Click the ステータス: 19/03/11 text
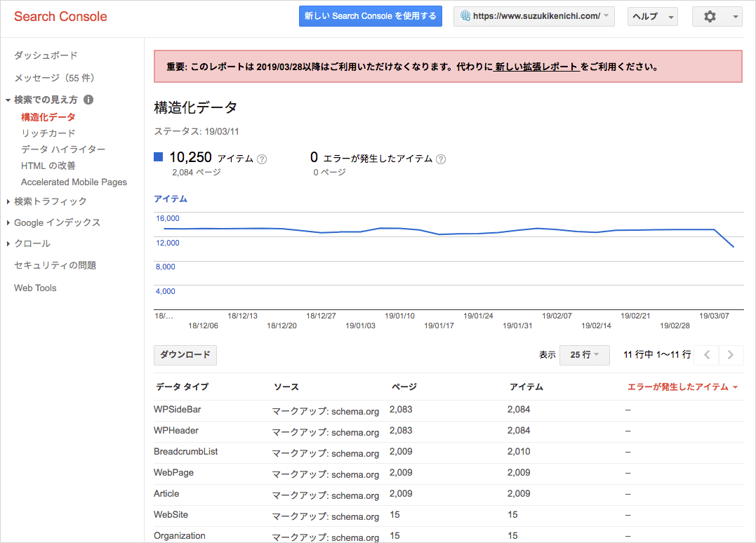756x543 pixels. [197, 131]
